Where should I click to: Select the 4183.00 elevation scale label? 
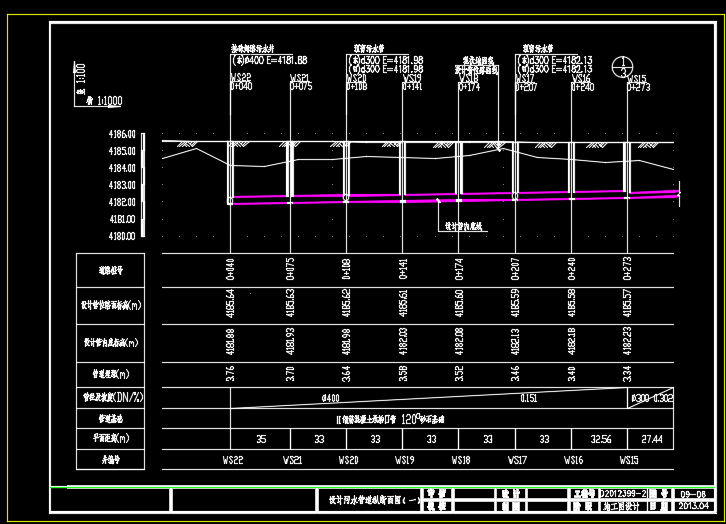(x=122, y=185)
